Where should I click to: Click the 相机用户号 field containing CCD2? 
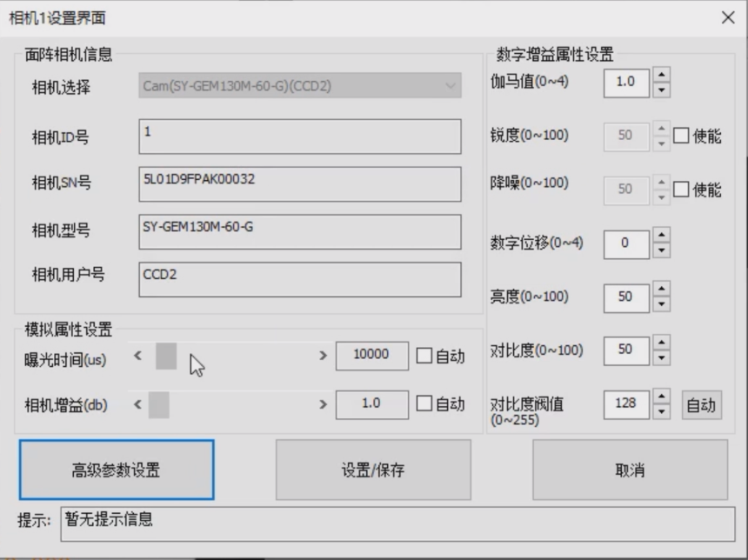[x=300, y=279]
